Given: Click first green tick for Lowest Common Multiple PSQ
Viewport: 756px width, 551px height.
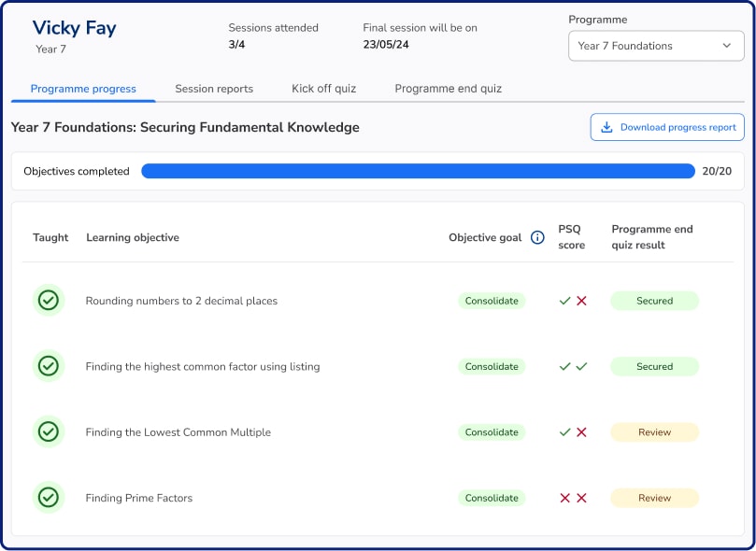Looking at the screenshot, I should click(x=564, y=432).
